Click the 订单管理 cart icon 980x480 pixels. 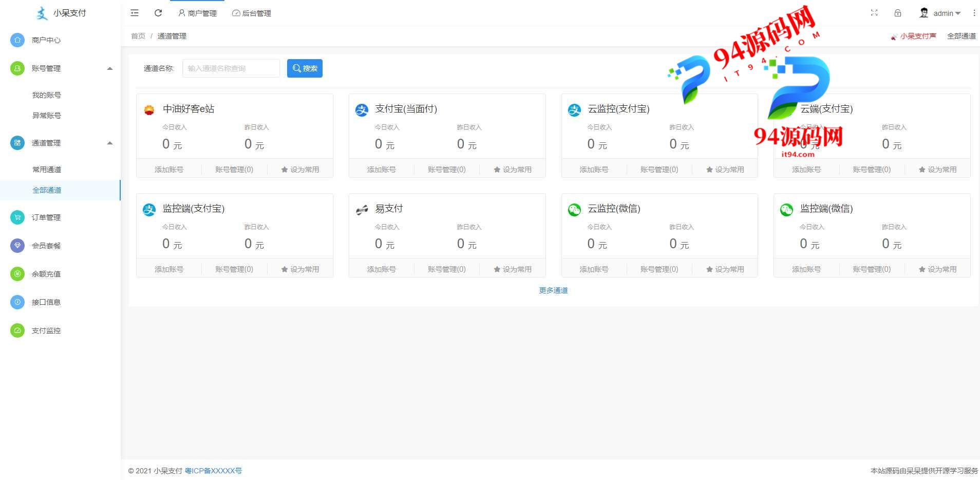[17, 217]
